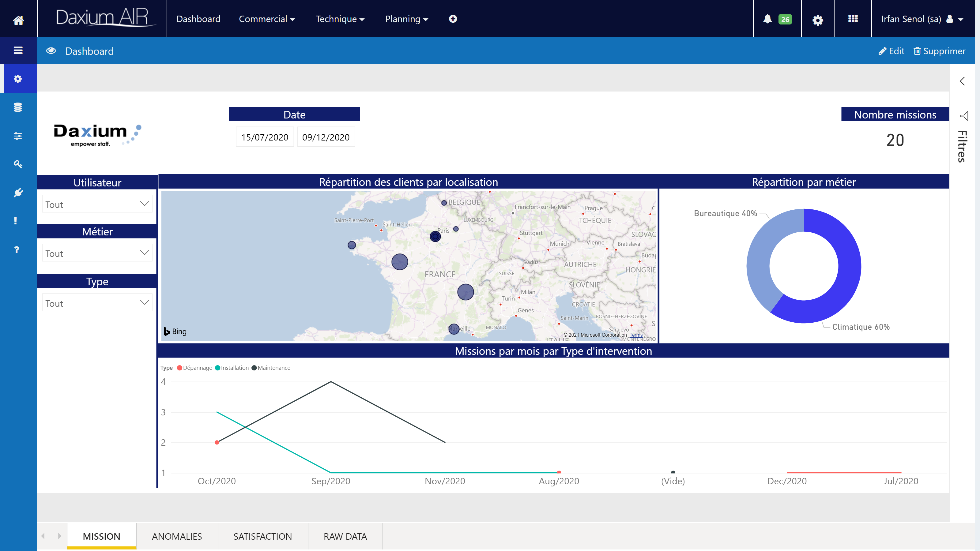Open the settings gear in top bar
The width and height of the screenshot is (980, 551).
pos(818,20)
